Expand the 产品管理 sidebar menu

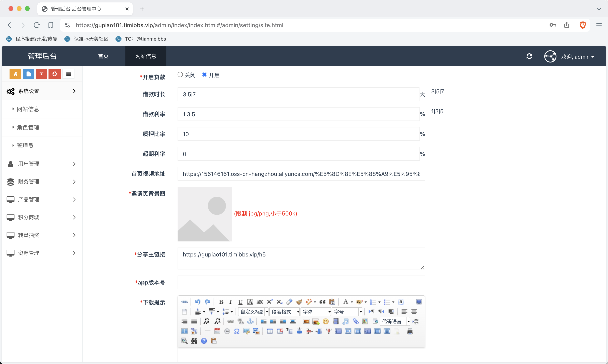click(x=42, y=200)
